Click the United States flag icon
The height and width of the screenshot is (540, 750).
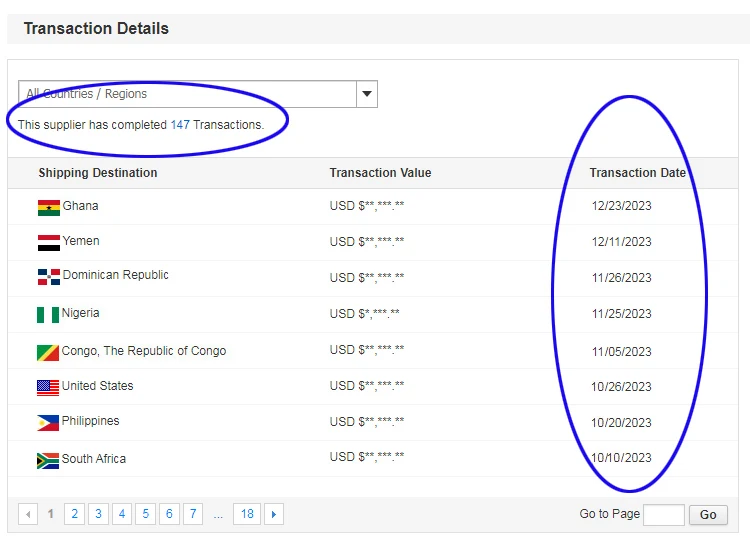pos(48,388)
